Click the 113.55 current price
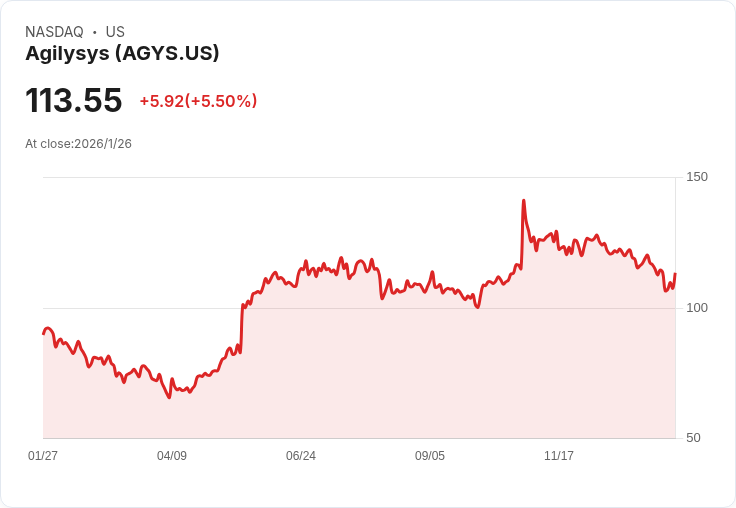Viewport: 736px width, 508px height. click(x=74, y=101)
